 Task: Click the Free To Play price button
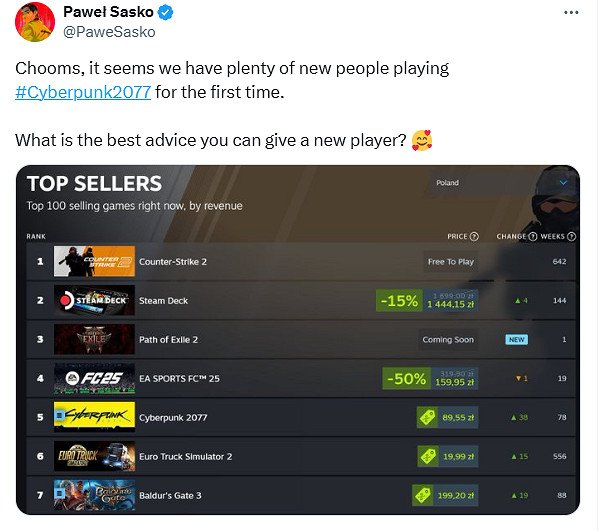(450, 262)
